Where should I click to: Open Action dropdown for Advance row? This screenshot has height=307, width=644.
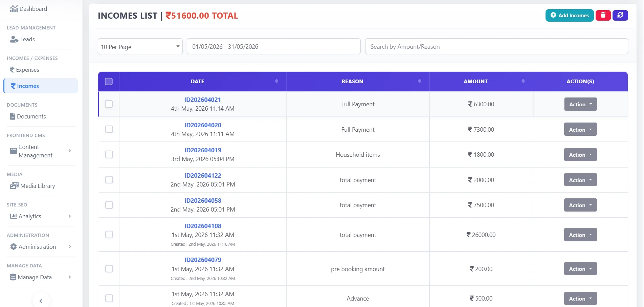tap(580, 299)
